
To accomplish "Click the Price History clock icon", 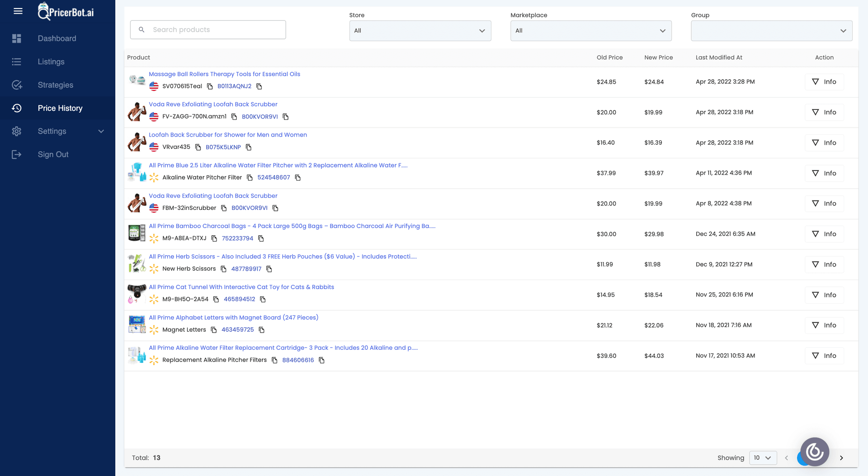I will 17,108.
